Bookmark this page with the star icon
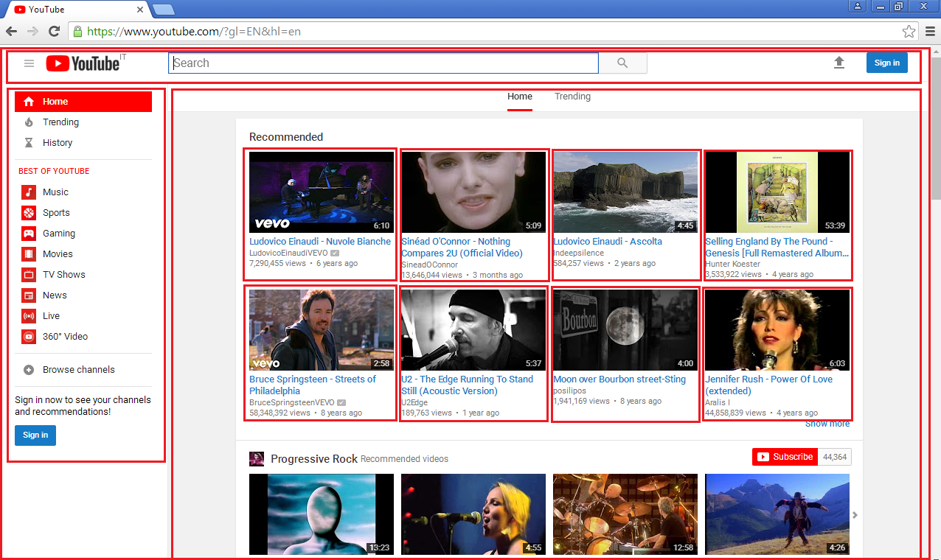Screen dimensions: 941x560 click(x=909, y=32)
